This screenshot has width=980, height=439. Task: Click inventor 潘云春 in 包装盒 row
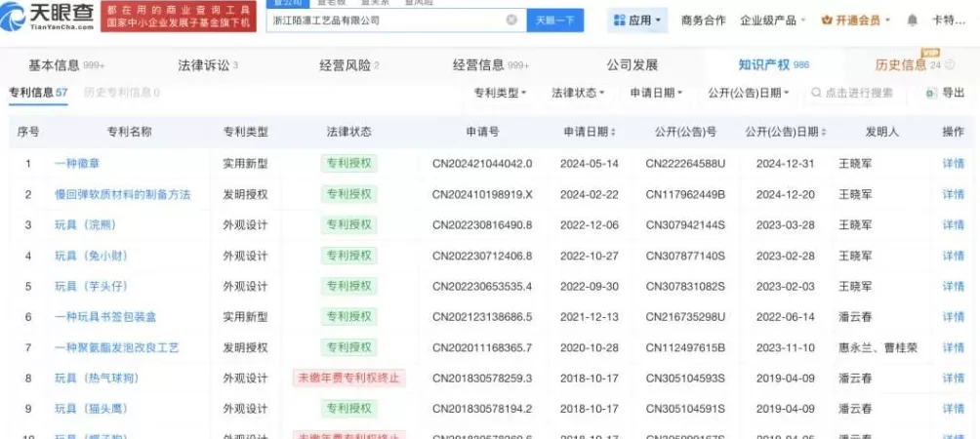(855, 317)
